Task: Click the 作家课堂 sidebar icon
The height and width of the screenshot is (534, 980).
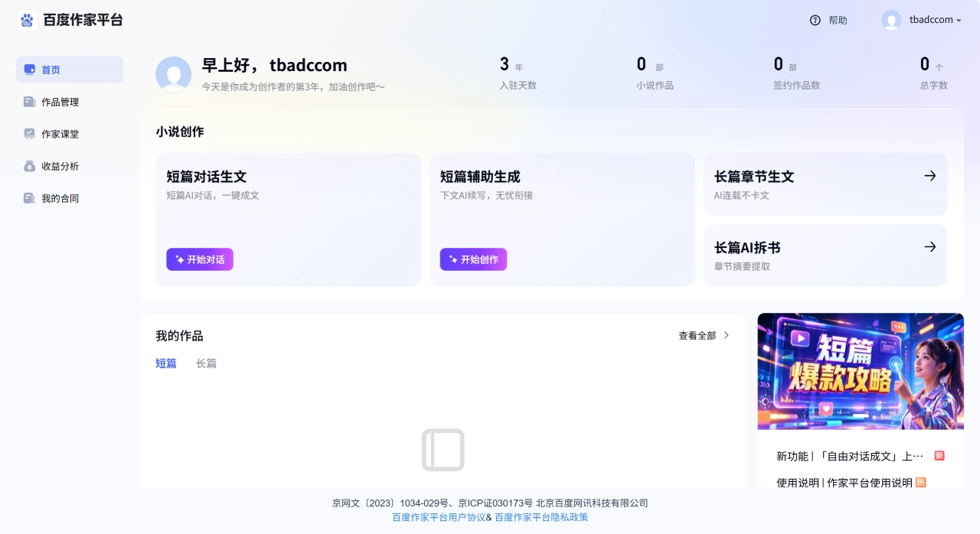Action: 30,134
